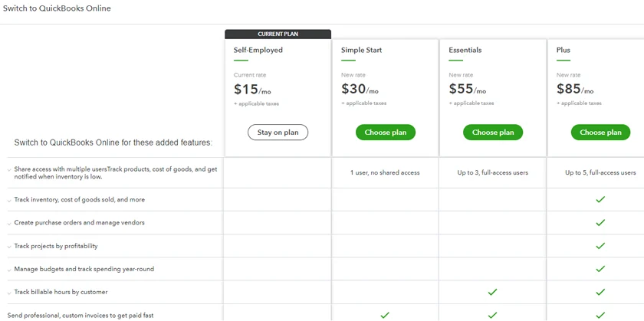Click the Plus checkmark for Track billable hours
The height and width of the screenshot is (321, 644).
(x=600, y=292)
